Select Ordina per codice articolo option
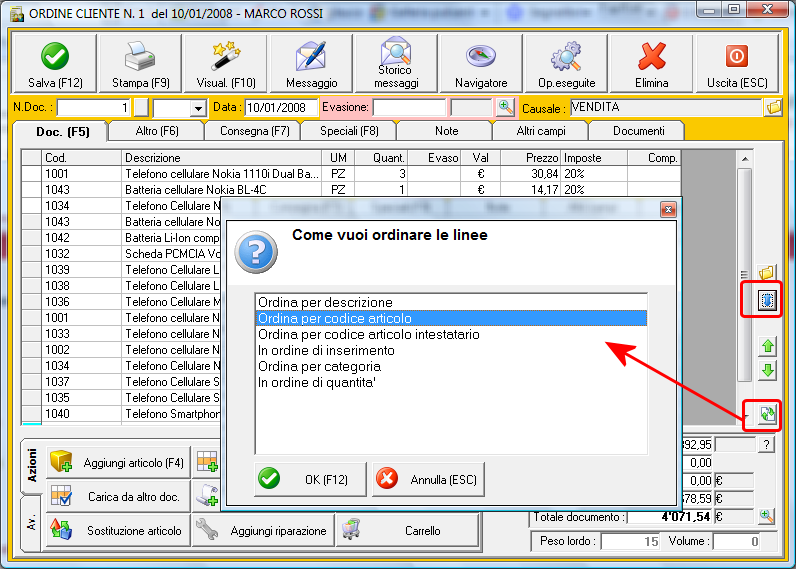 [x=451, y=318]
